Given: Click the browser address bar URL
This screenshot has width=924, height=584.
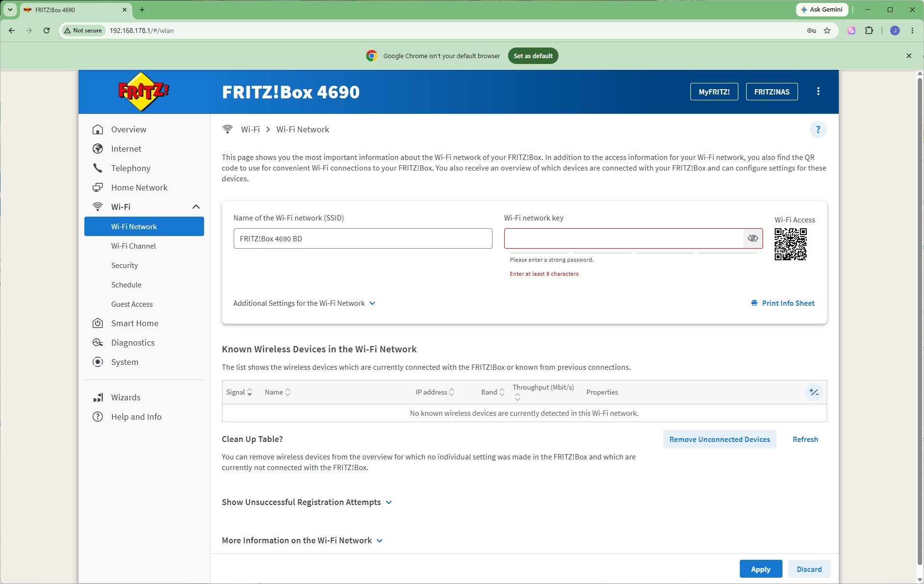Looking at the screenshot, I should click(142, 31).
